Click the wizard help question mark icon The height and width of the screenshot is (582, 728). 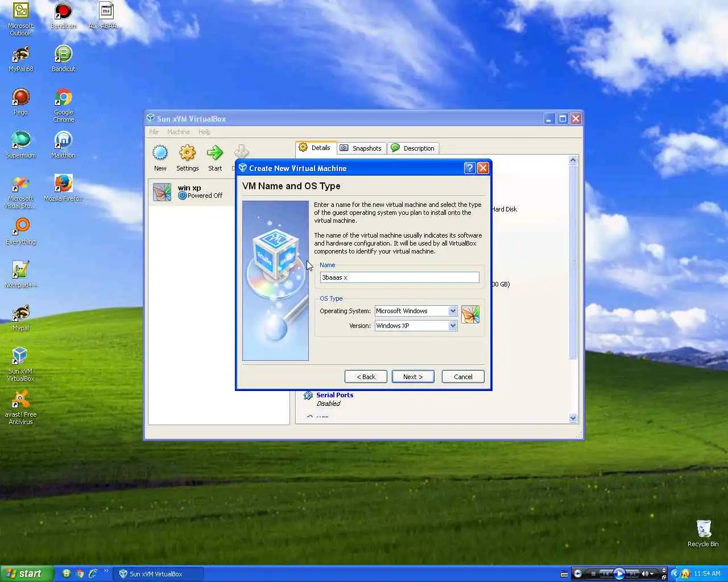(x=469, y=168)
